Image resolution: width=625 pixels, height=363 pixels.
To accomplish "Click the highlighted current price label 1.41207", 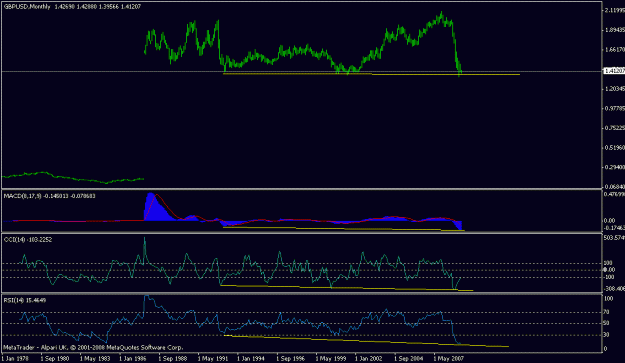I will point(614,71).
